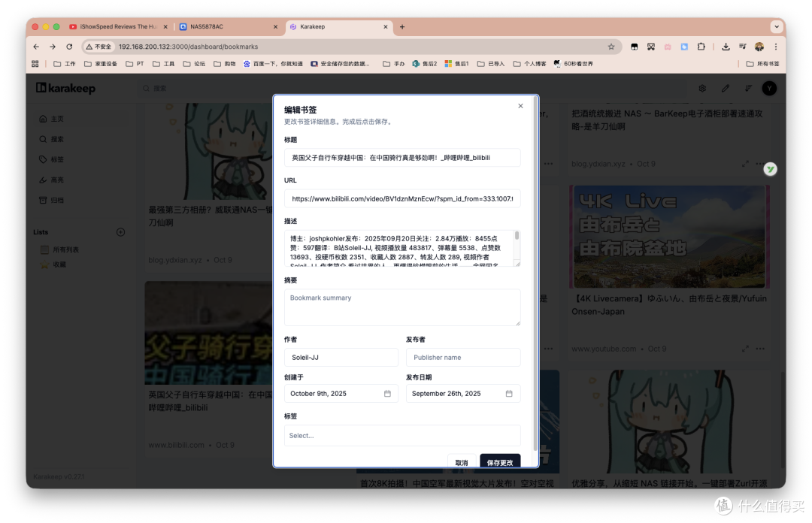Open the media controls music-note icon
This screenshot has height=523, width=812.
coord(743,47)
